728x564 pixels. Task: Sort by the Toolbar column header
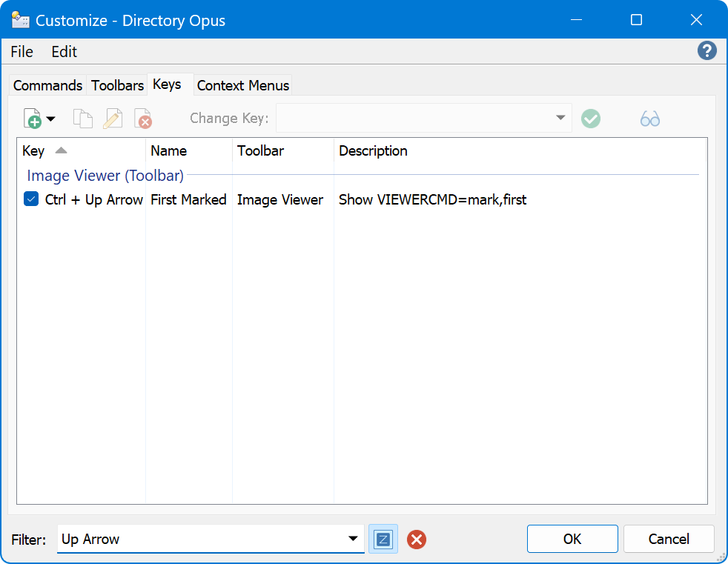pos(283,151)
